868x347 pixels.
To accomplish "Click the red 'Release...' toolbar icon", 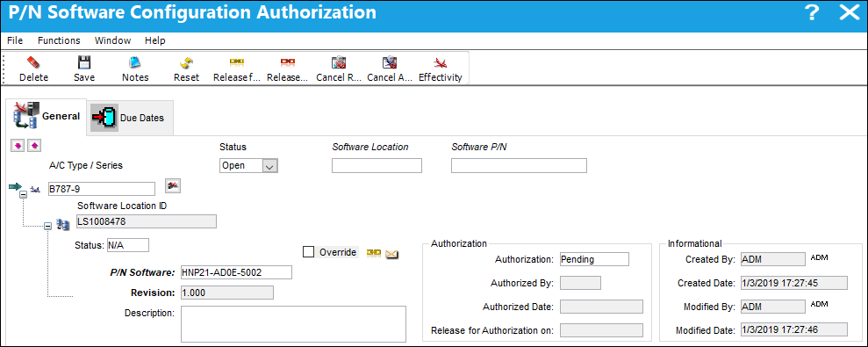I will pyautogui.click(x=287, y=62).
